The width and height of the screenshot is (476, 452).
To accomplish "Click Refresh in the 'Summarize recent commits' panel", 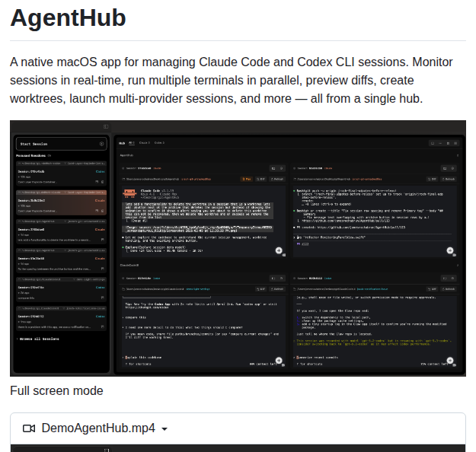I will 449,289.
